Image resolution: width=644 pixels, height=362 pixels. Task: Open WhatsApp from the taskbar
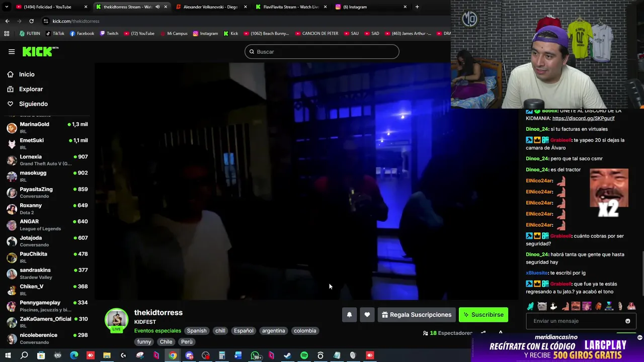click(x=255, y=355)
